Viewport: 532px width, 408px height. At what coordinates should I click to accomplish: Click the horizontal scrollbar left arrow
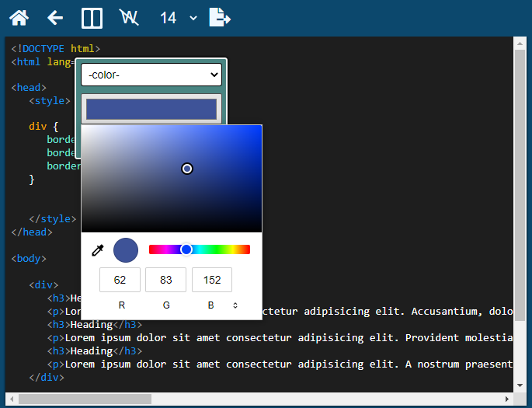tap(12, 399)
